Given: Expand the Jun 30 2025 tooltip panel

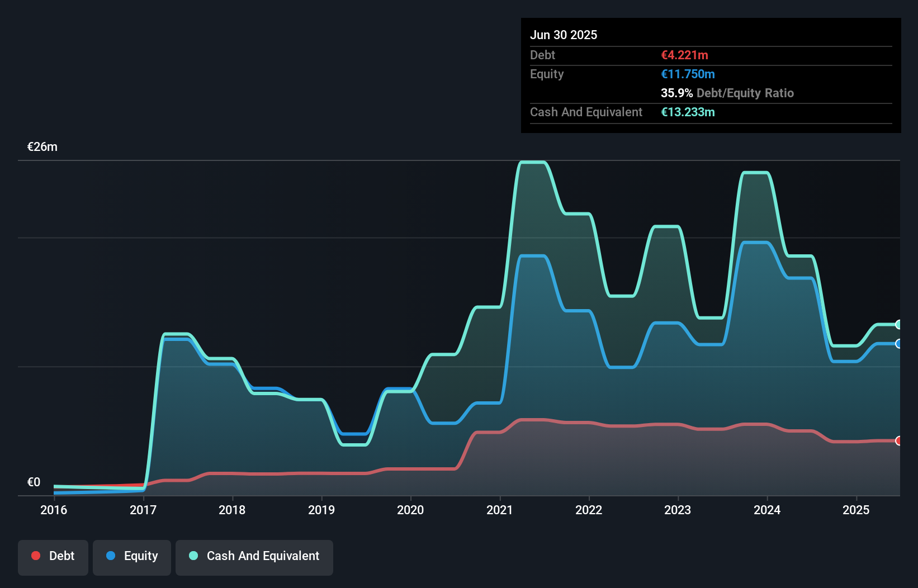Looking at the screenshot, I should [564, 35].
